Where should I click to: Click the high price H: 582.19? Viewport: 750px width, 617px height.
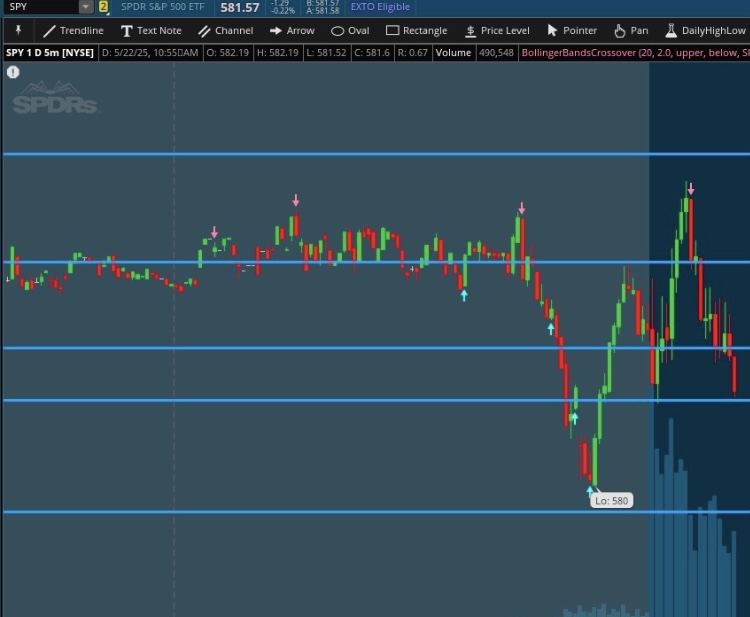[277, 53]
